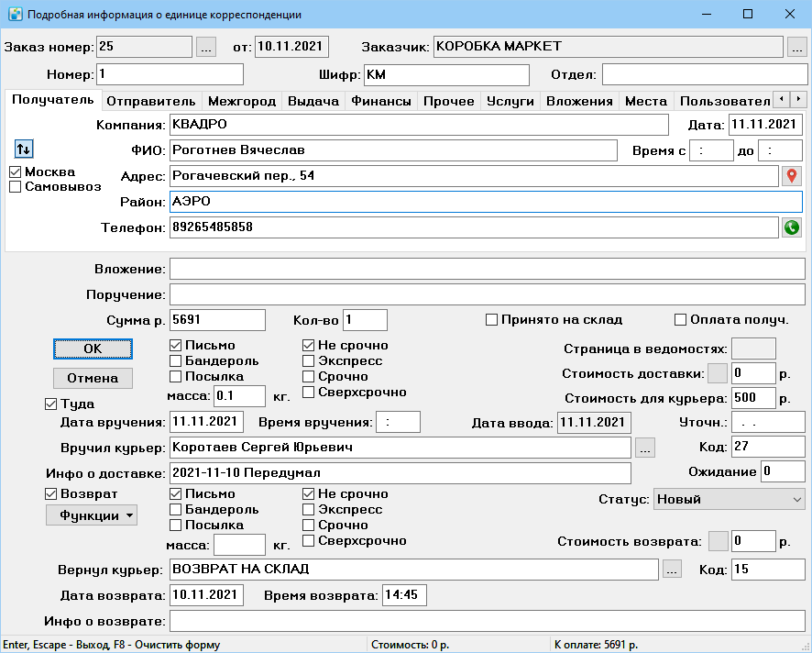
Task: Click the Стоимость для курьера field
Action: pos(753,398)
